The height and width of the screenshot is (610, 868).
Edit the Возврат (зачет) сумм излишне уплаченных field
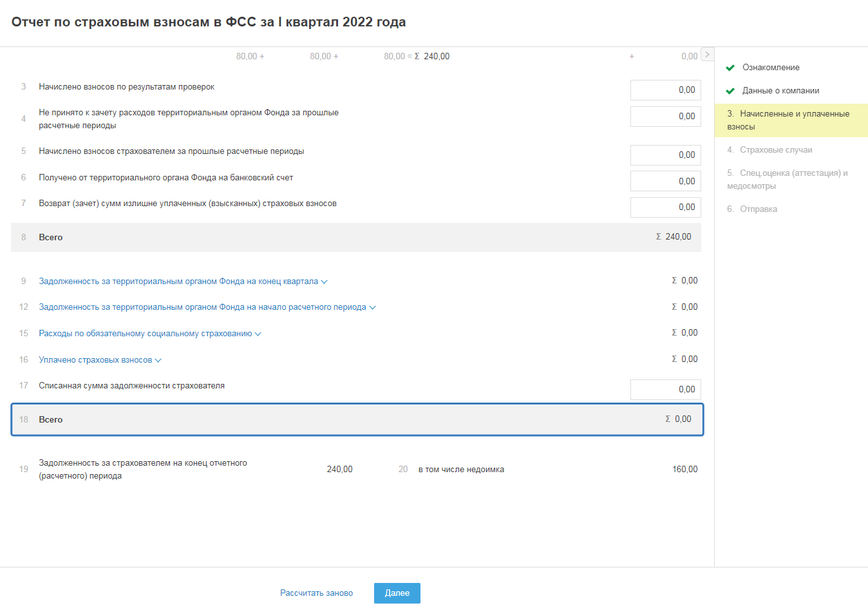pos(665,207)
